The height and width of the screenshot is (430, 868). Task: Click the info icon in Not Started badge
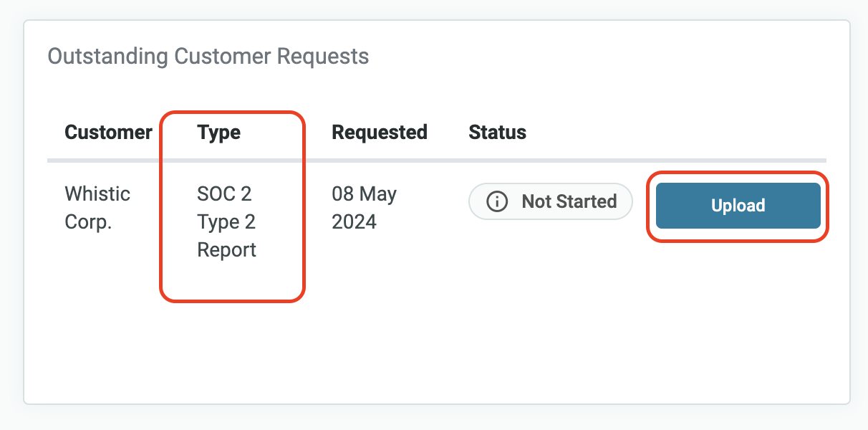pos(496,202)
